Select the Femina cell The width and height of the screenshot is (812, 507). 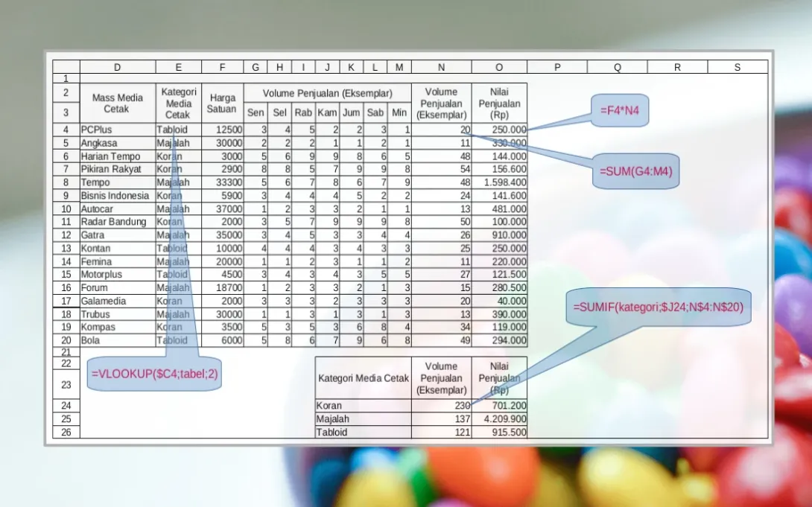(x=118, y=262)
